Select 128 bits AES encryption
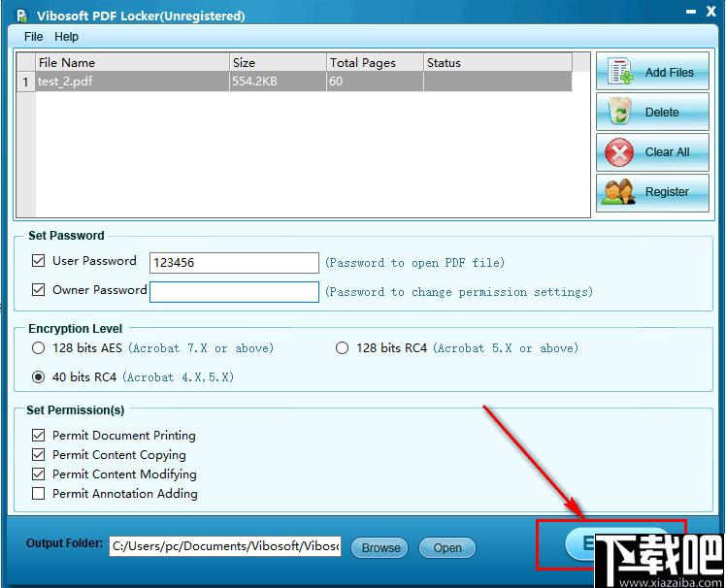This screenshot has height=588, width=726. (x=38, y=347)
